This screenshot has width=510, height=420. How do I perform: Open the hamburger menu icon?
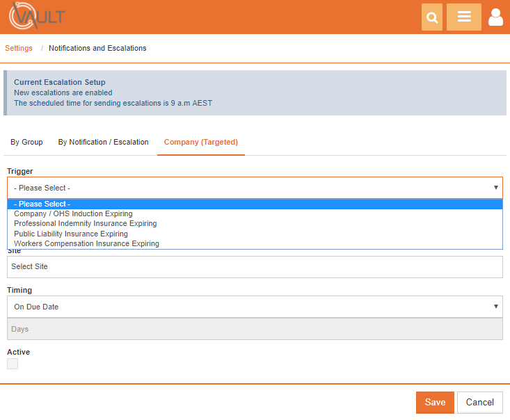[x=464, y=17]
